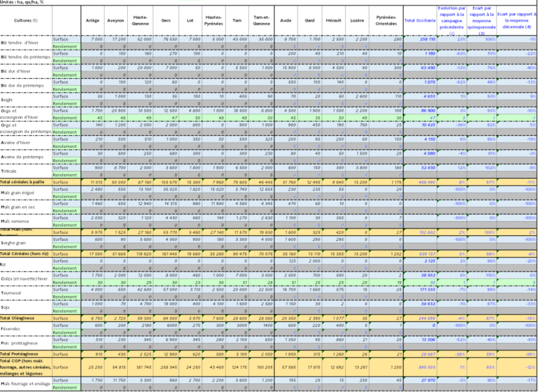The image size is (538, 392).
Task: Click Gers total '103 675' in céréales à paille
Action: pyautogui.click(x=166, y=182)
